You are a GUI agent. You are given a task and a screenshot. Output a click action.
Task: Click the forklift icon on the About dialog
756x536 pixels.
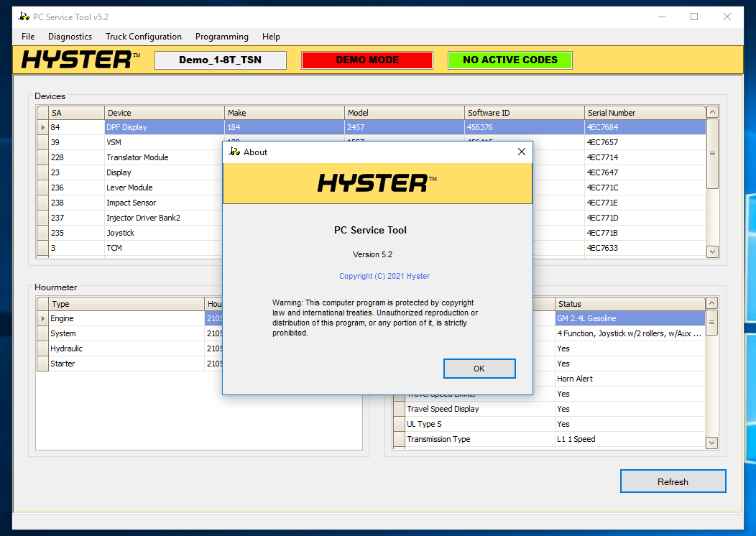pyautogui.click(x=234, y=152)
